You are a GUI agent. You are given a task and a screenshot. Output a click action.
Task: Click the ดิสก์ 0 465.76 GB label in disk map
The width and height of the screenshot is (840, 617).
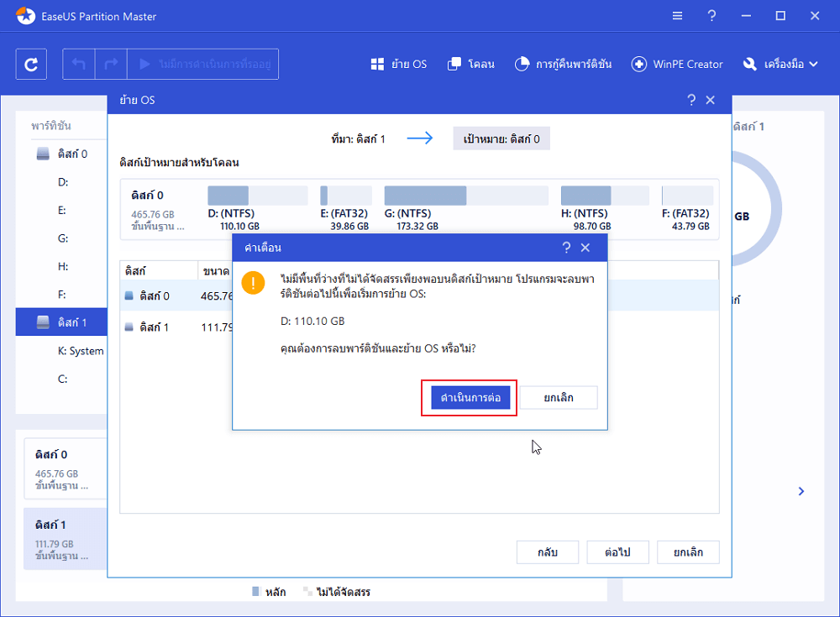(x=158, y=209)
